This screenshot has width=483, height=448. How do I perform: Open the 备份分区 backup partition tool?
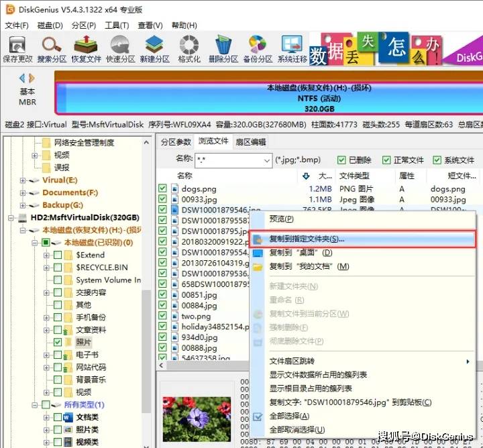click(x=258, y=48)
